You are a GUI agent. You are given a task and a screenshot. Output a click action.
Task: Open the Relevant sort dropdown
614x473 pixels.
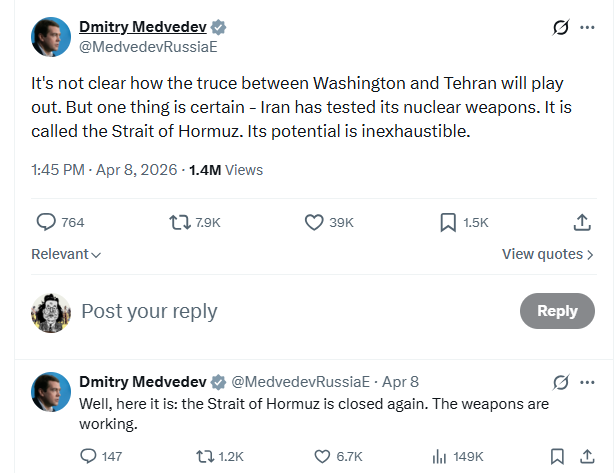(66, 255)
